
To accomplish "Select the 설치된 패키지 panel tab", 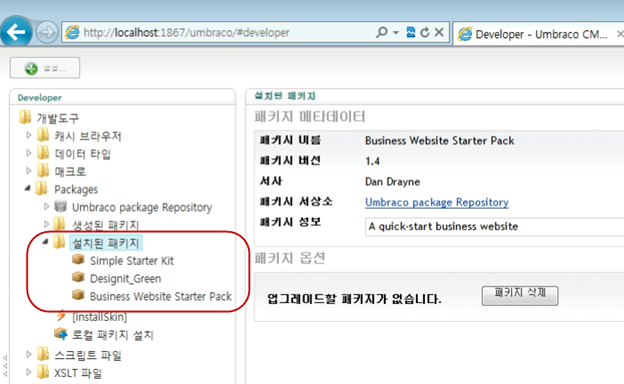I will tap(285, 96).
